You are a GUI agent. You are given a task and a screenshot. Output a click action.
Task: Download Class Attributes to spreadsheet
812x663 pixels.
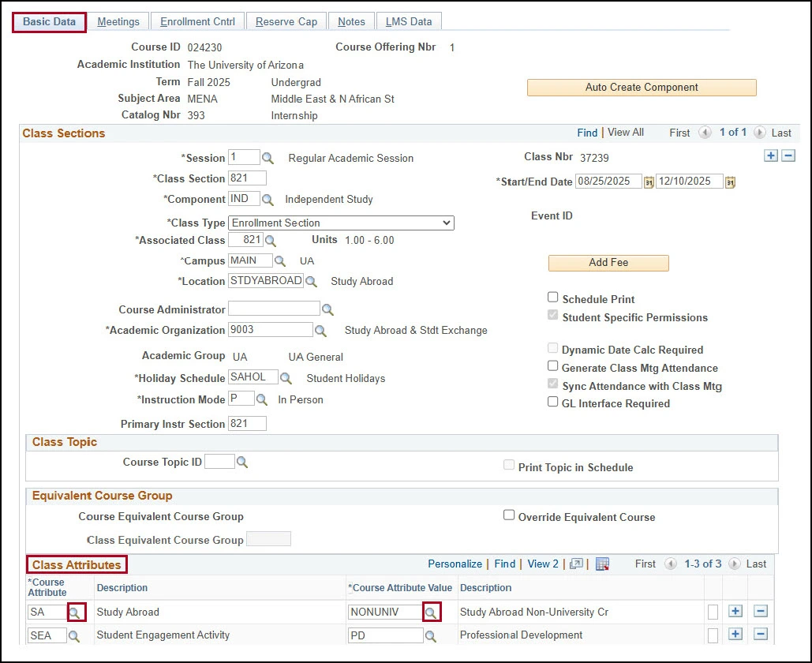pos(602,564)
